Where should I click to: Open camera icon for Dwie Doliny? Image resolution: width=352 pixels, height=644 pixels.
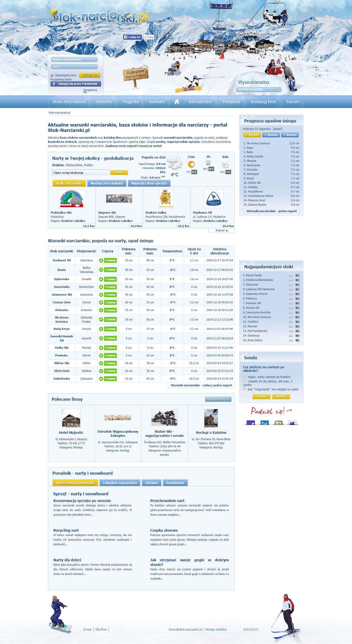point(297,340)
